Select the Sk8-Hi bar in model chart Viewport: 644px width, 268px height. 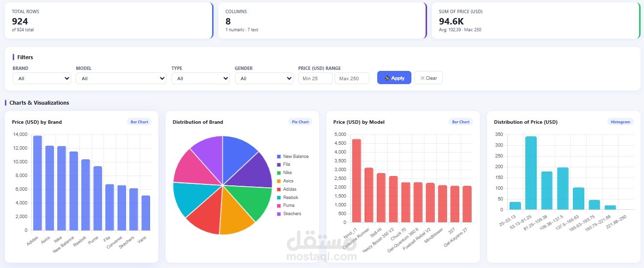tap(381, 198)
